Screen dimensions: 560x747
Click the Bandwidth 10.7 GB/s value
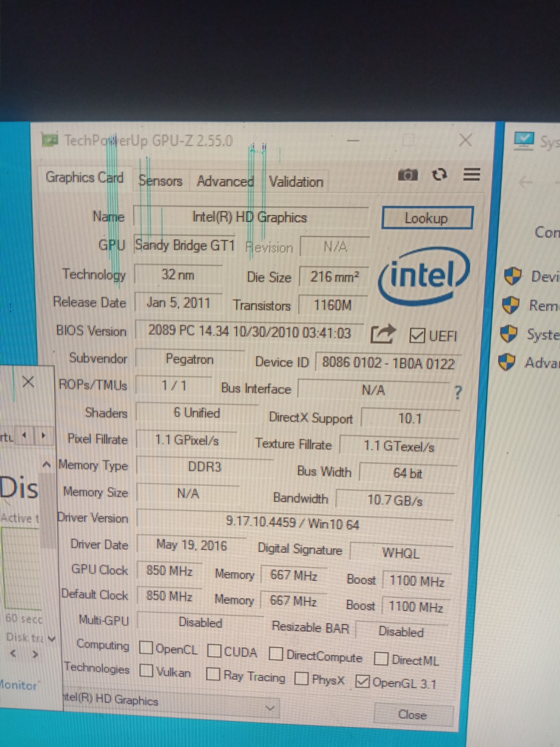tap(395, 500)
